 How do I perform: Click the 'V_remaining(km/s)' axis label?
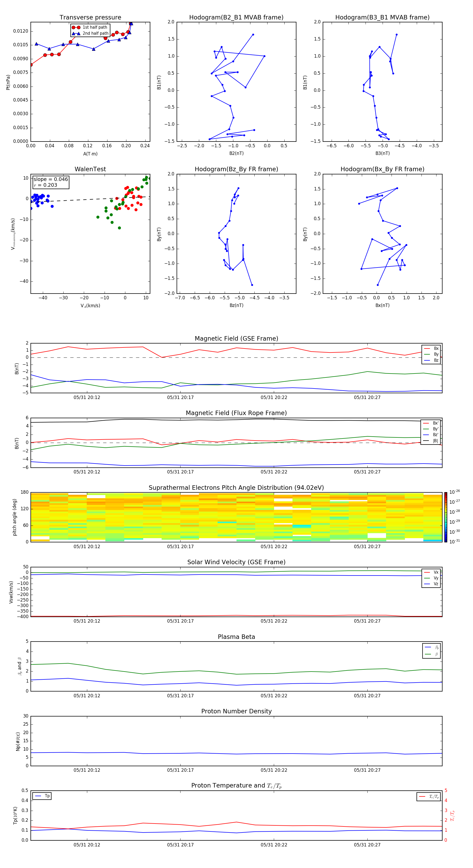pos(13,234)
